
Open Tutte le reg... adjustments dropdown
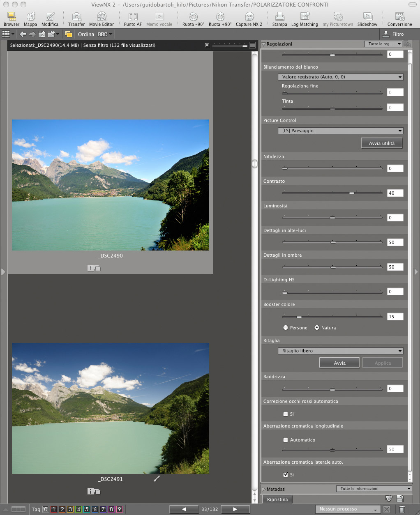pyautogui.click(x=383, y=44)
